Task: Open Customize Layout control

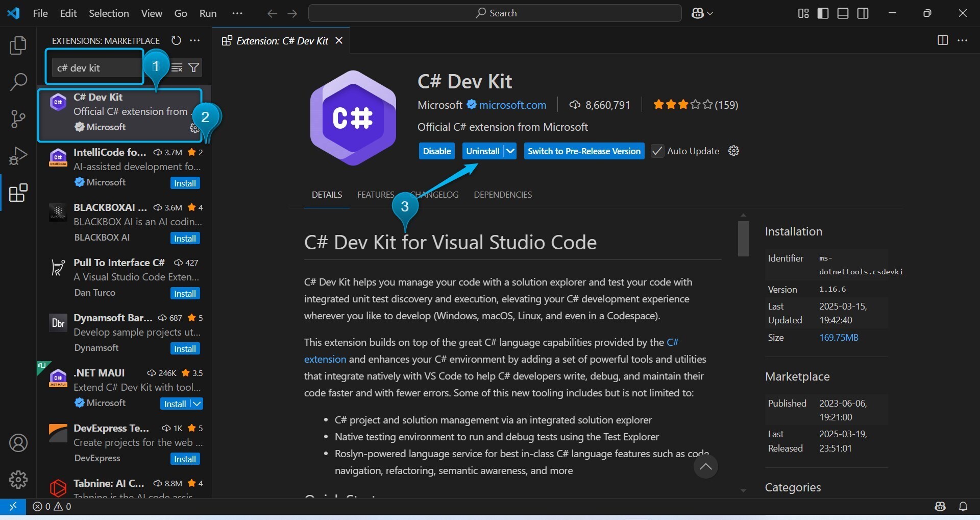Action: tap(803, 13)
